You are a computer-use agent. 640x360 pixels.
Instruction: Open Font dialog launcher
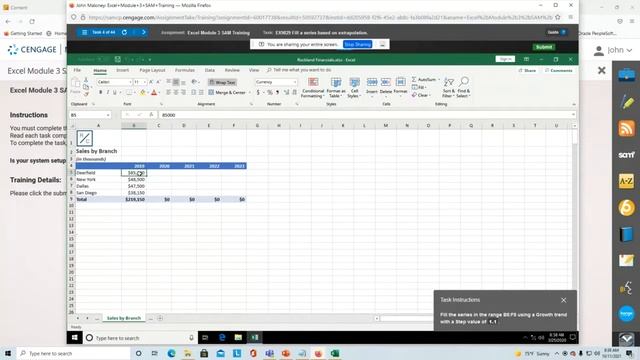coord(161,104)
